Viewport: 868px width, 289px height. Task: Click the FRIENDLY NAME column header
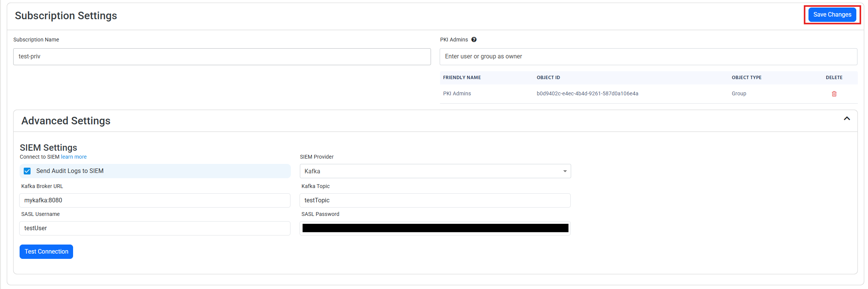pyautogui.click(x=462, y=78)
